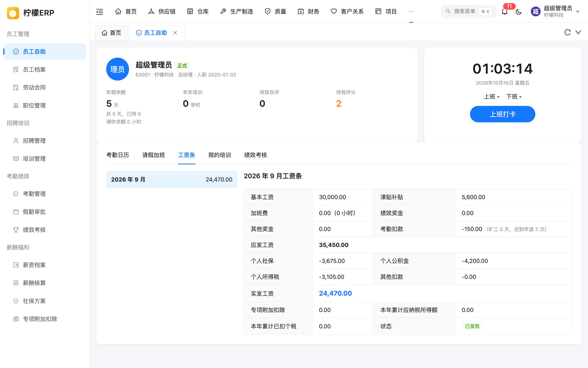The image size is (588, 368).
Task: Select 专项附加扣除 in the sidebar menu
Action: 45,319
